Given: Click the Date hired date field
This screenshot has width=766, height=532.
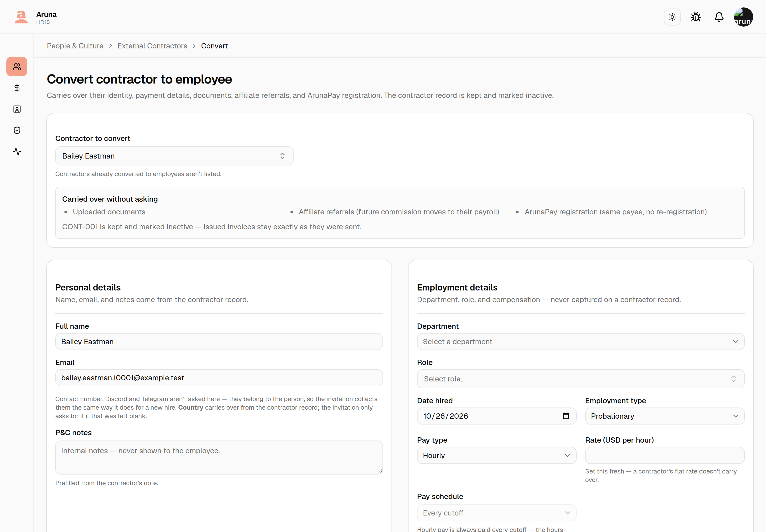Looking at the screenshot, I should click(x=497, y=416).
